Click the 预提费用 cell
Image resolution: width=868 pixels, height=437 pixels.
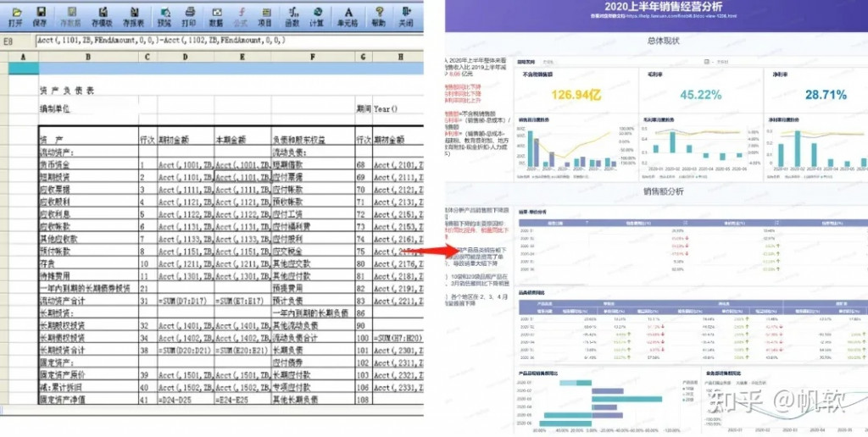point(313,288)
